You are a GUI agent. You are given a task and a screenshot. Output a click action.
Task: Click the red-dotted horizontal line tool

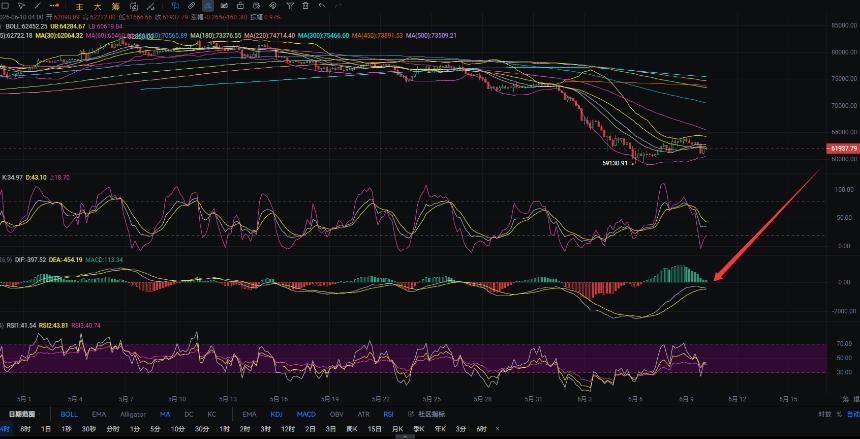click(x=54, y=6)
